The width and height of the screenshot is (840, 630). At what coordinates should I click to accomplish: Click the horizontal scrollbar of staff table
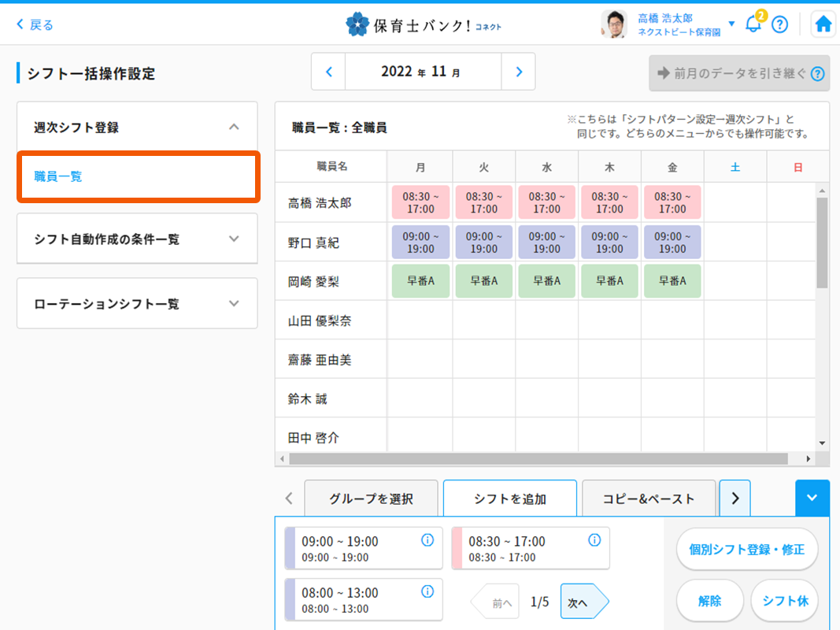tap(538, 458)
